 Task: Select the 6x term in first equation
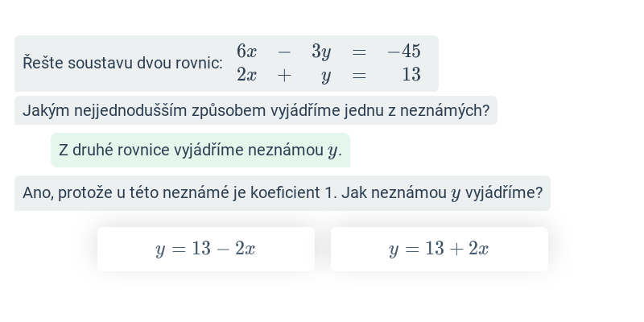pyautogui.click(x=247, y=52)
